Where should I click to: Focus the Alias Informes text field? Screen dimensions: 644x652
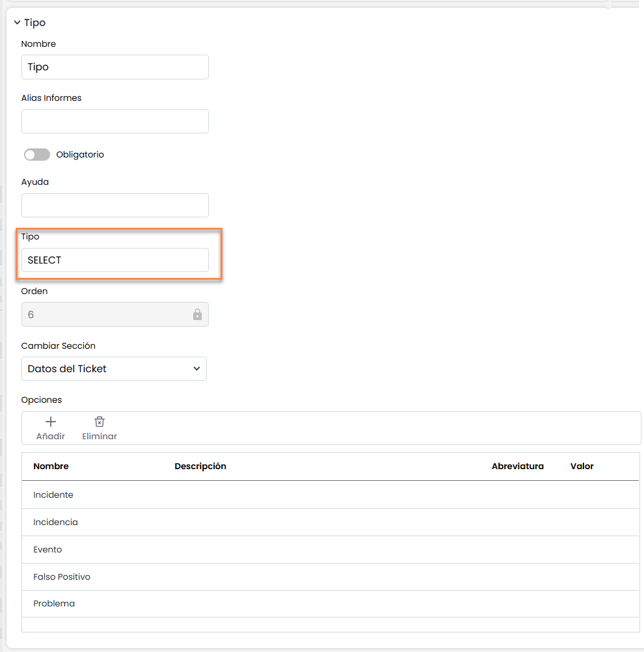(x=115, y=122)
